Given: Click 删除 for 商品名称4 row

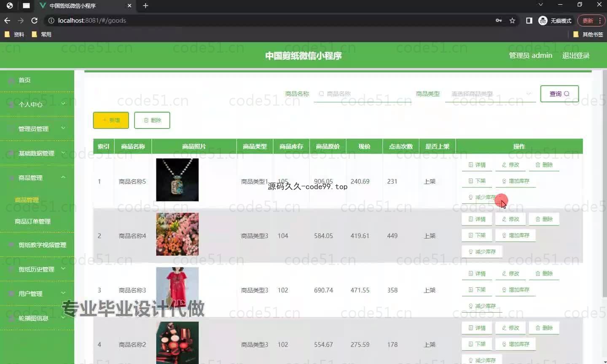Looking at the screenshot, I should (x=544, y=219).
